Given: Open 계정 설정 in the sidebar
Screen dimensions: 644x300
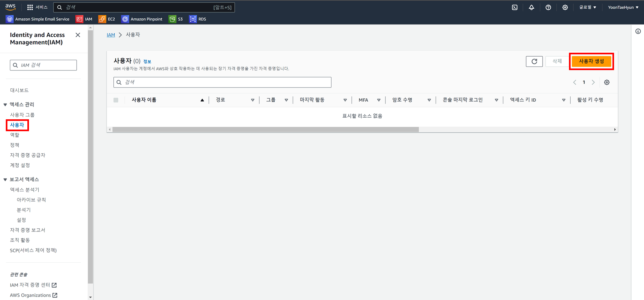Looking at the screenshot, I should (x=20, y=165).
